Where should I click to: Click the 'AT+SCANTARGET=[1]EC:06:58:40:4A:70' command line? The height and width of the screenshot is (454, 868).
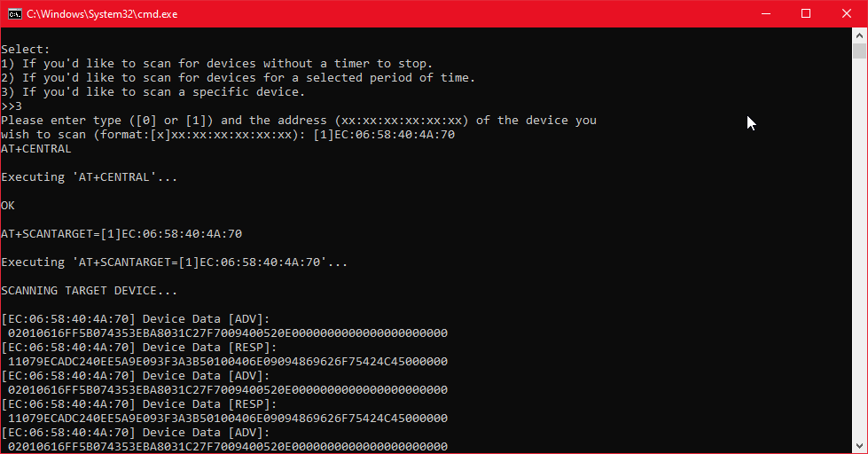(121, 233)
